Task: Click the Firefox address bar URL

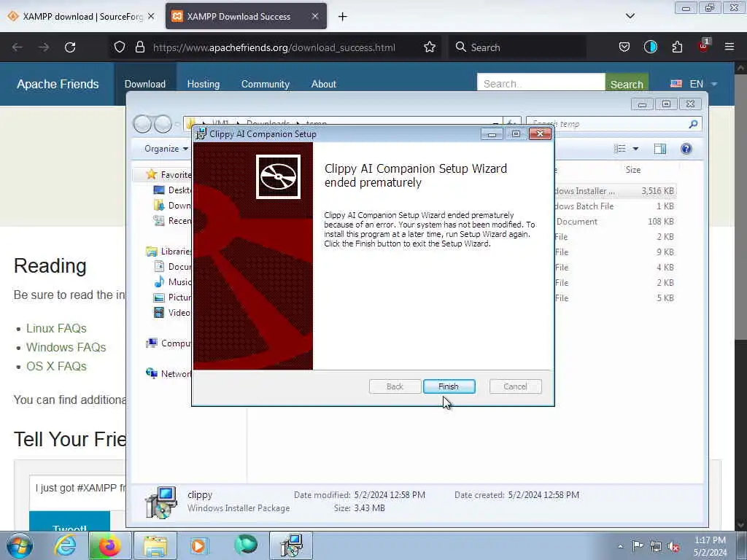Action: pyautogui.click(x=274, y=47)
